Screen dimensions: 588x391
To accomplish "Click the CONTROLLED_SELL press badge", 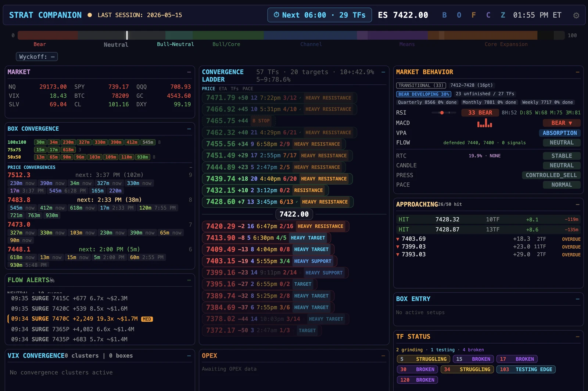I will (551, 175).
